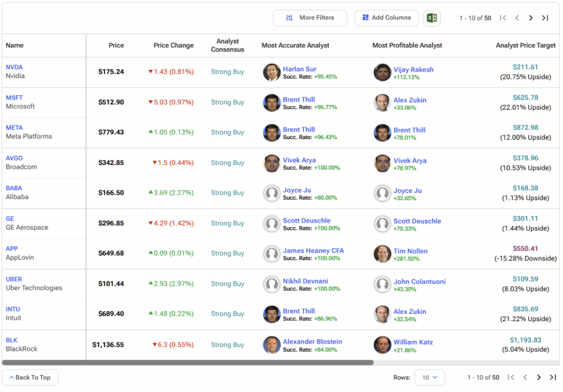
Task: Go to first page in top pagination
Action: [503, 18]
